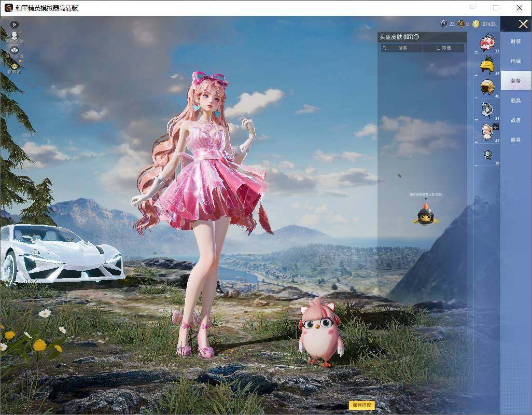
Task: Select the yellow pineapple helmet skin
Action: 487,65
